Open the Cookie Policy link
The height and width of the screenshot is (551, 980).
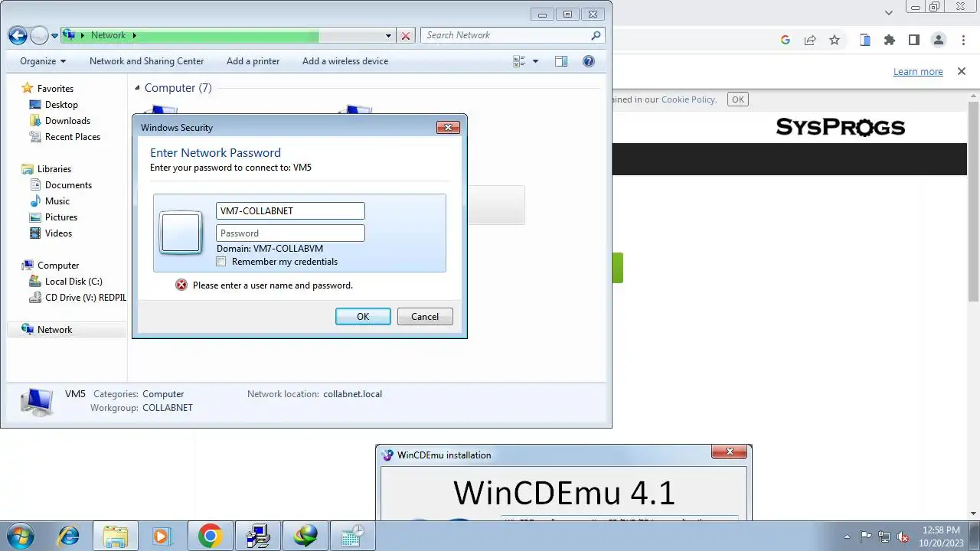click(x=688, y=99)
